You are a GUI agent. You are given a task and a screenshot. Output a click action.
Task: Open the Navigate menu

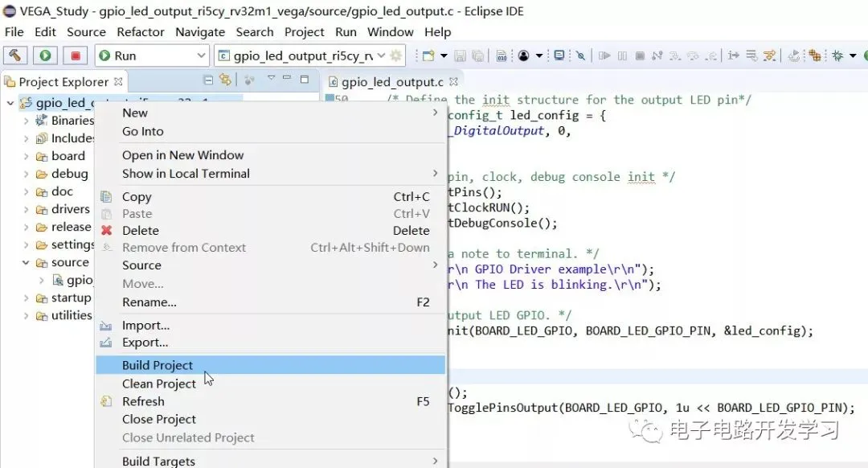point(200,32)
